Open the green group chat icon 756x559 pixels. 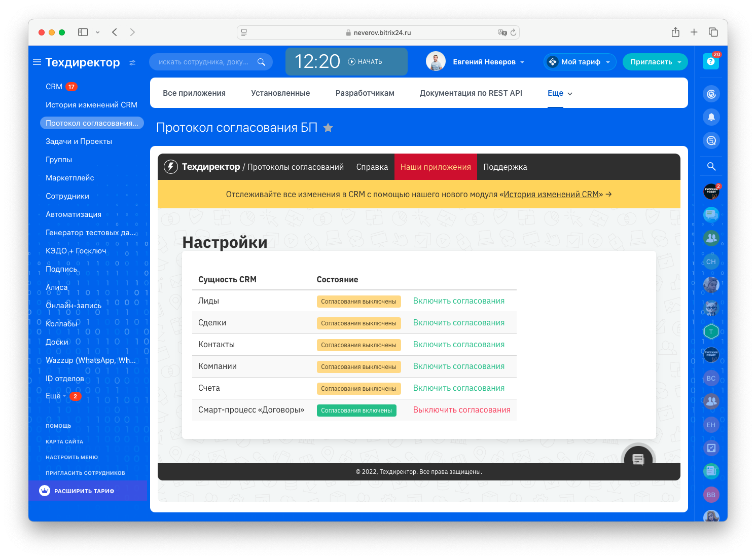[x=711, y=238]
